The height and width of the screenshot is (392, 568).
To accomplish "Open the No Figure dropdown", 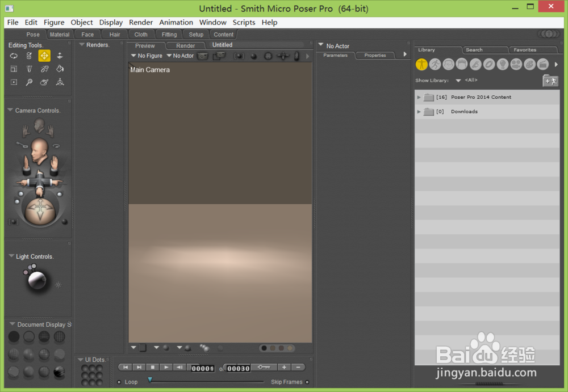I will pos(147,56).
